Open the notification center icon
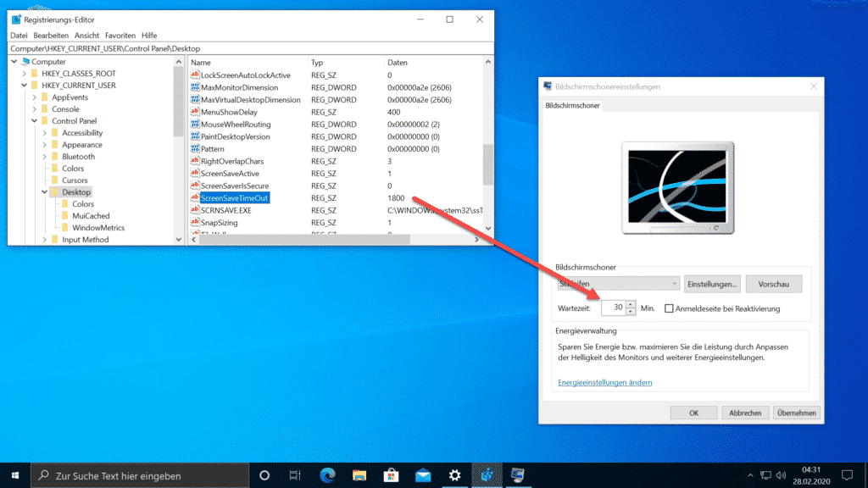This screenshot has height=488, width=868. click(x=847, y=475)
